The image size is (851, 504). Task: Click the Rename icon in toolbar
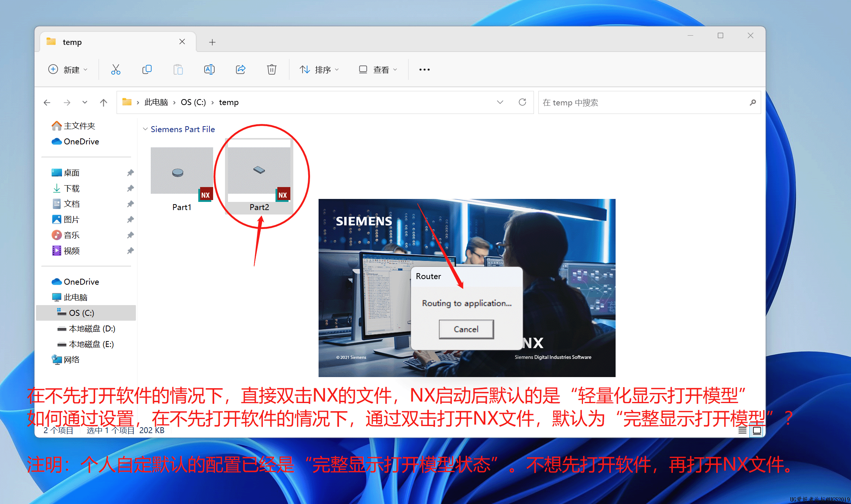coord(209,69)
